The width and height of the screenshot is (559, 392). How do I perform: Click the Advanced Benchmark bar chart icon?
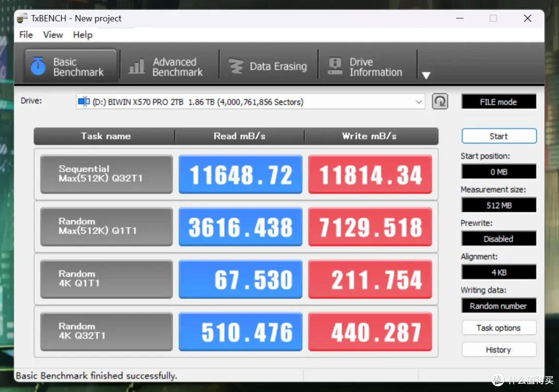click(x=137, y=66)
